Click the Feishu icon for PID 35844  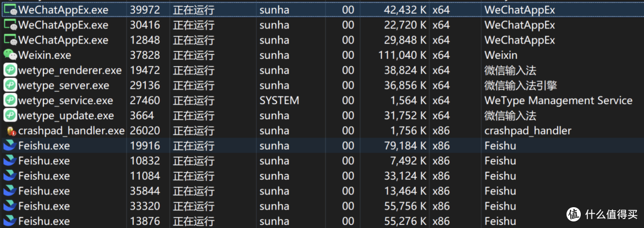[10, 191]
